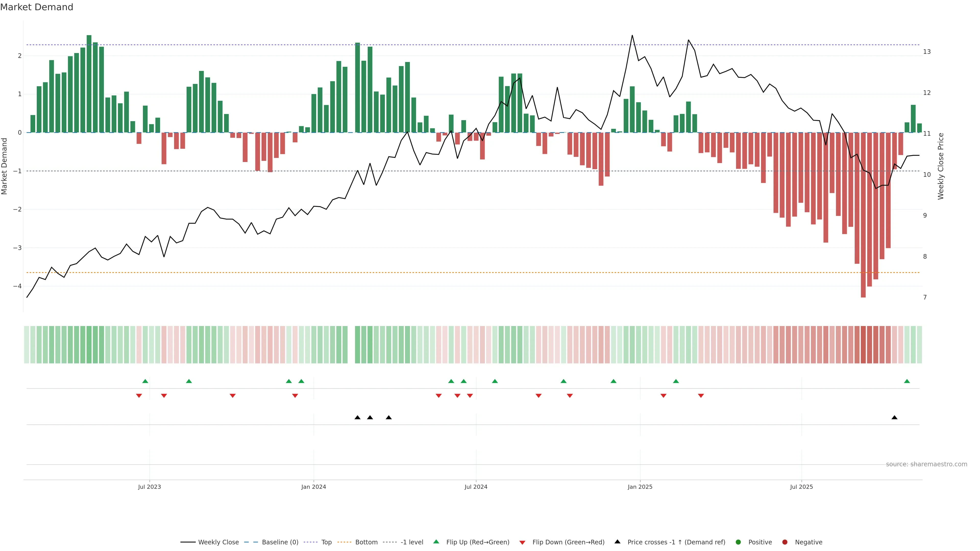This screenshot has width=980, height=551.
Task: Click the rightmost black price-cross triangle marker
Action: click(895, 418)
